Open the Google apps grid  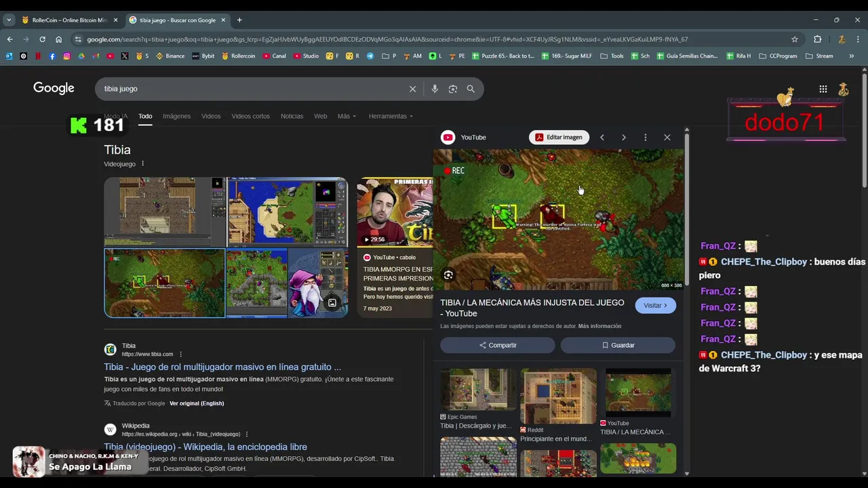coord(823,89)
